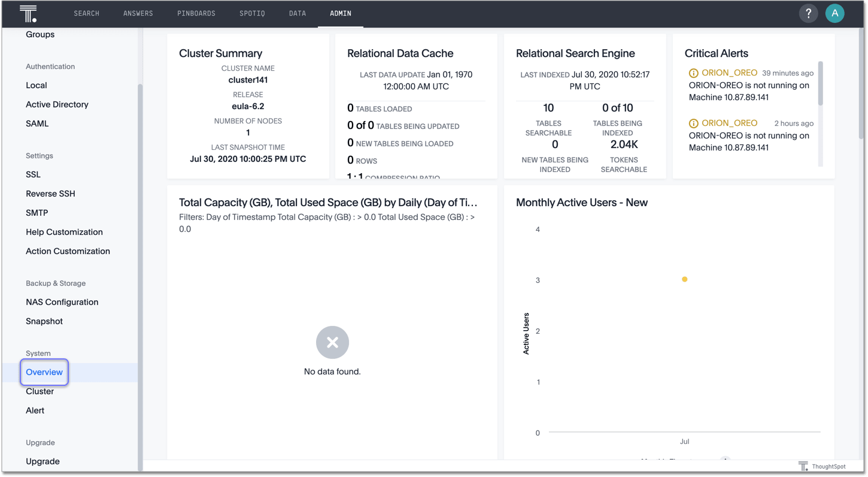
Task: Click the release value eula-6.2
Action: point(248,107)
